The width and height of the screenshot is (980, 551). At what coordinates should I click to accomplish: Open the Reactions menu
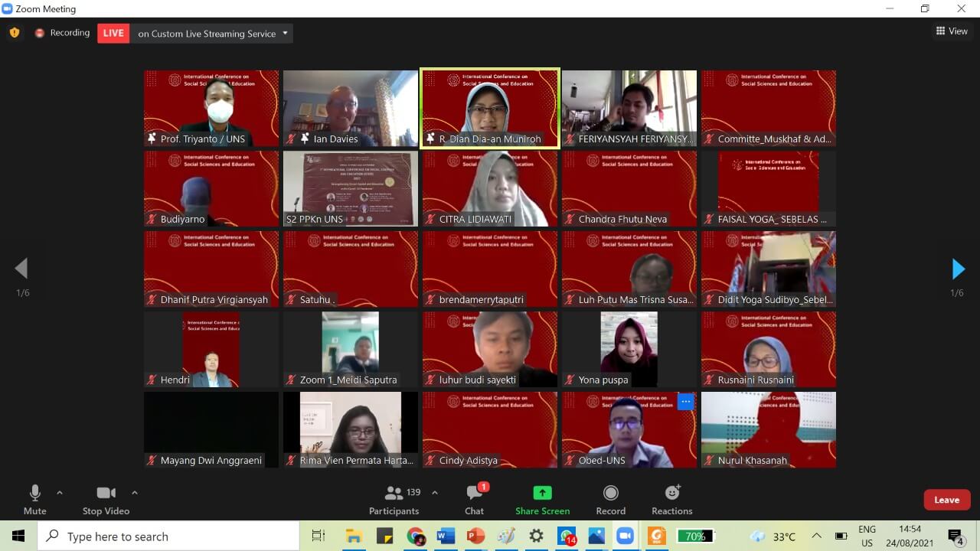(x=672, y=493)
